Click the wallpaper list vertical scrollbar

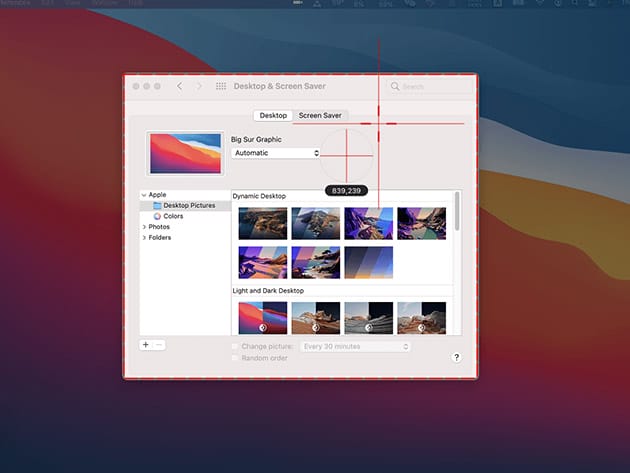click(457, 212)
